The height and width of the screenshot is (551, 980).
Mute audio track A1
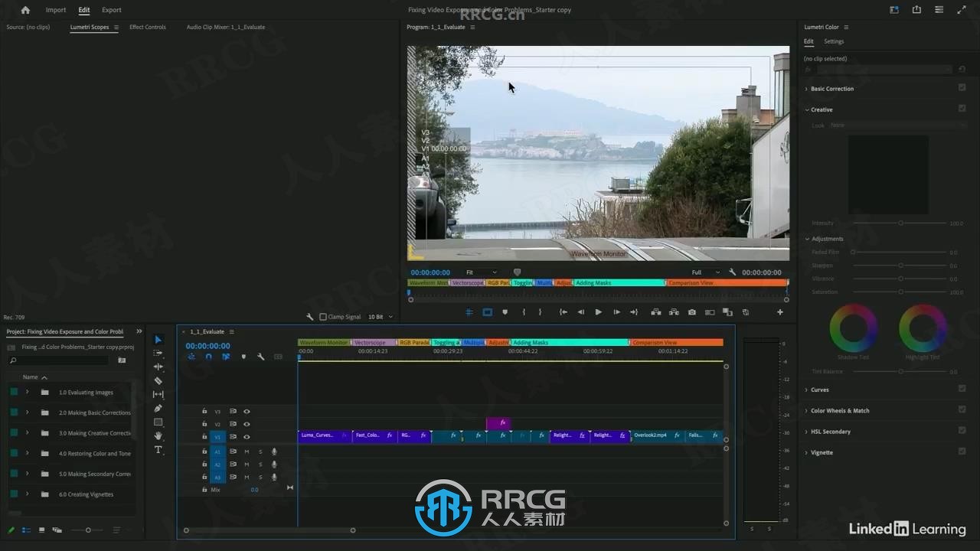point(247,452)
